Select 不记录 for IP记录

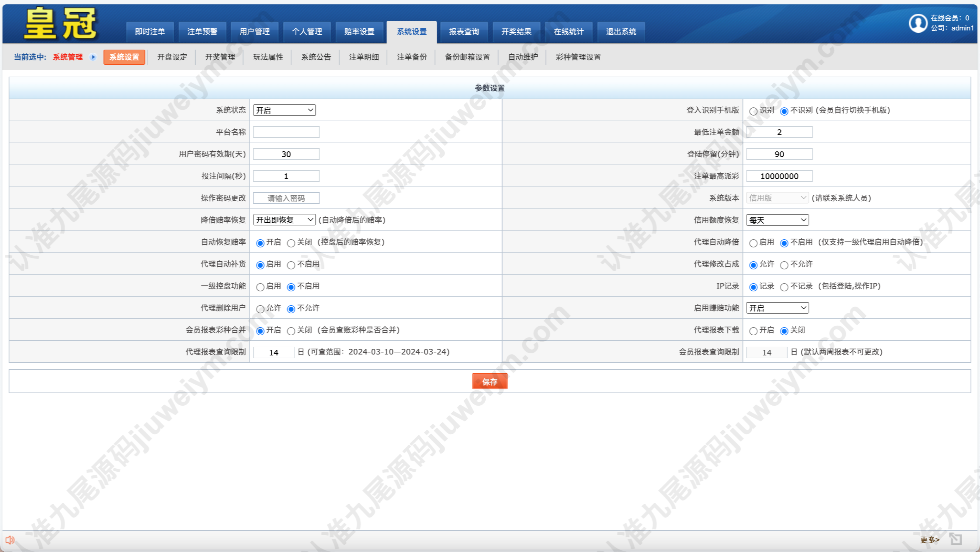coord(784,287)
